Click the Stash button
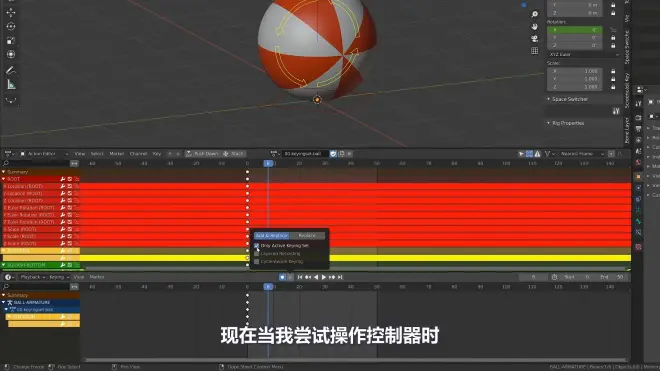 pyautogui.click(x=234, y=154)
